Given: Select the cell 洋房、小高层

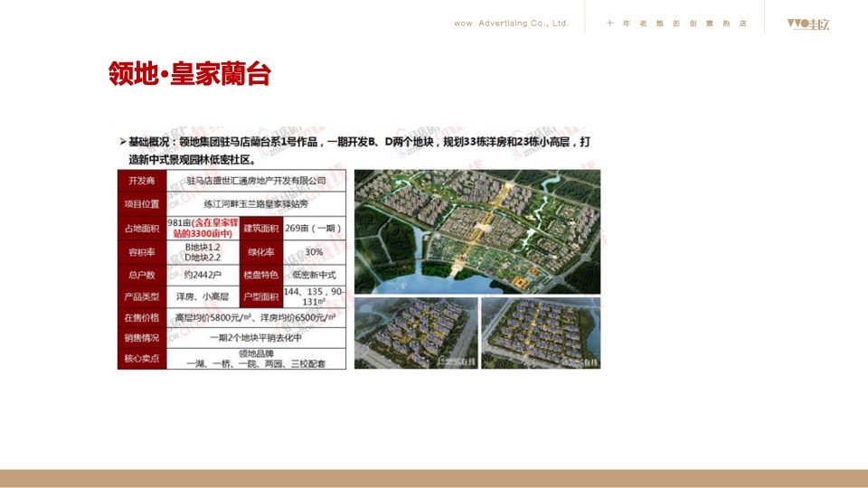Looking at the screenshot, I should (x=203, y=296).
